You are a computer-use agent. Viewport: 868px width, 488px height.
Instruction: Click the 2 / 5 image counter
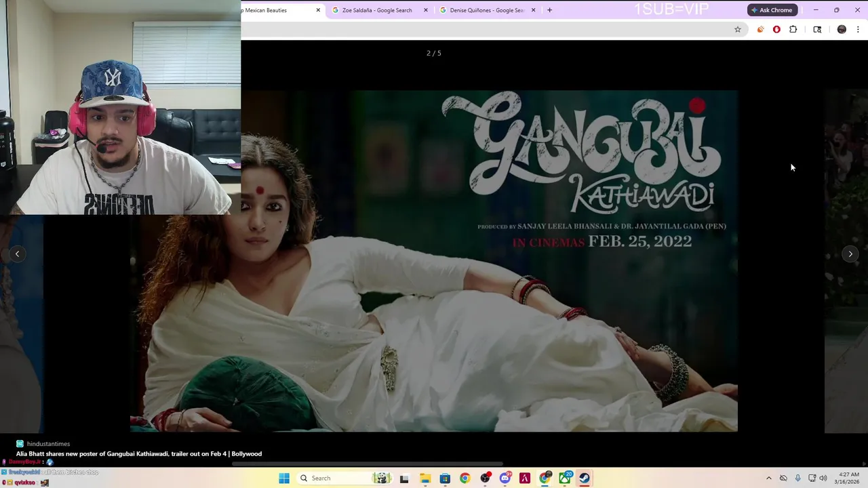tap(434, 53)
